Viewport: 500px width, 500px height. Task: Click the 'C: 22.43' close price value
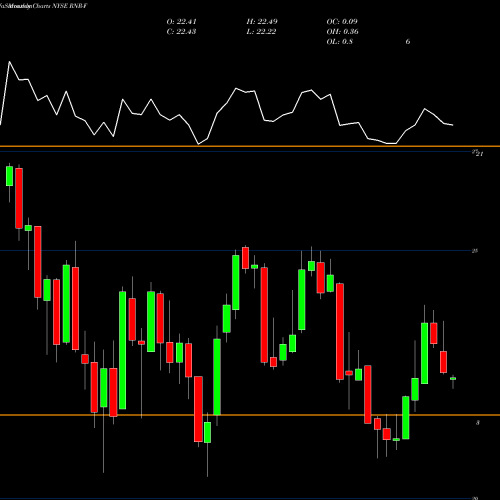point(181,32)
